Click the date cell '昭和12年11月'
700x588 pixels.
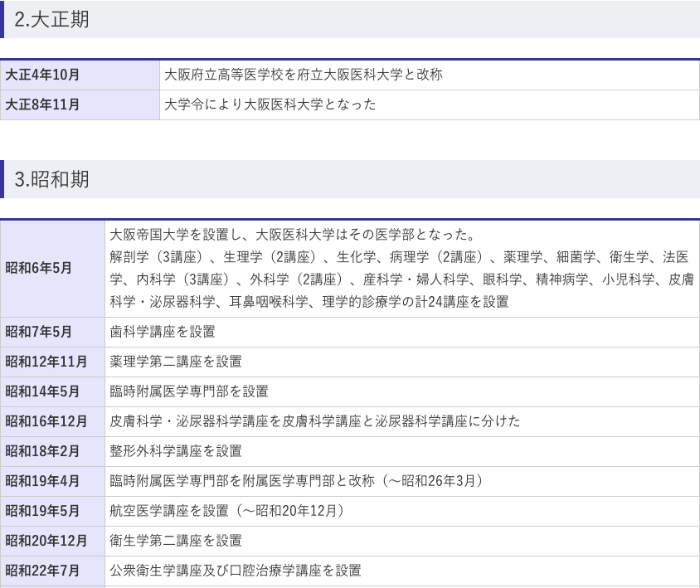click(53, 362)
